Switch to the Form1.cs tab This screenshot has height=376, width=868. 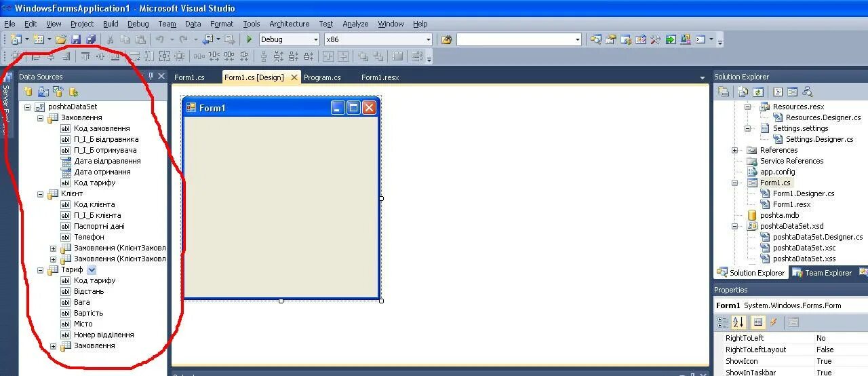click(189, 77)
